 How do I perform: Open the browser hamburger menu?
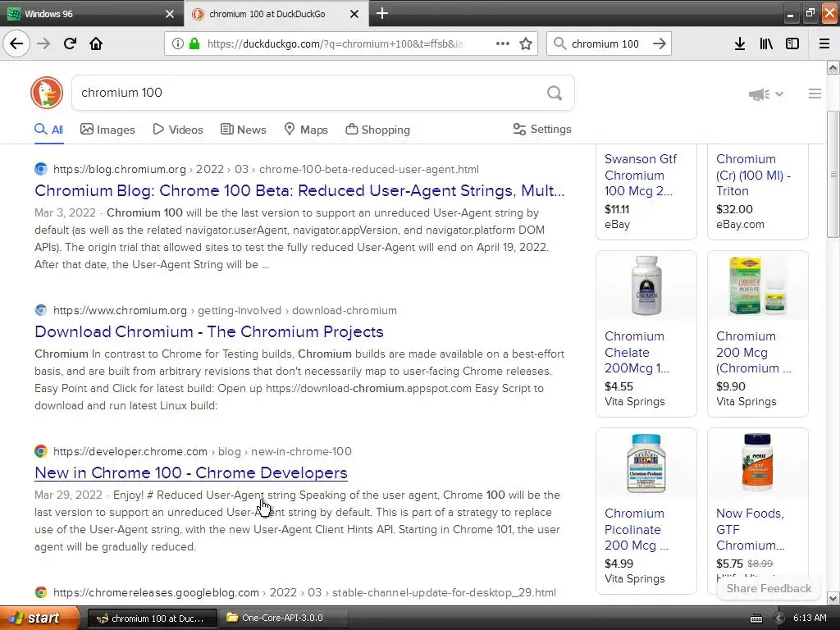pyautogui.click(x=824, y=44)
